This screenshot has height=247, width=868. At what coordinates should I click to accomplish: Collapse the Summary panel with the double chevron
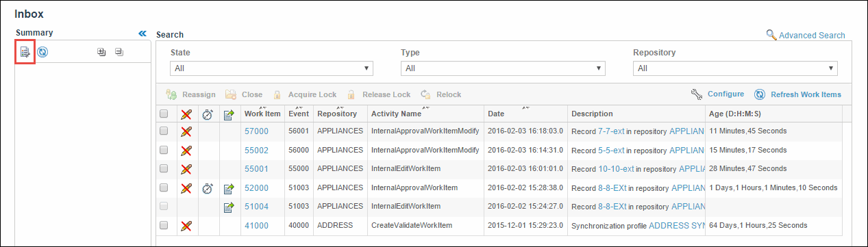click(142, 33)
